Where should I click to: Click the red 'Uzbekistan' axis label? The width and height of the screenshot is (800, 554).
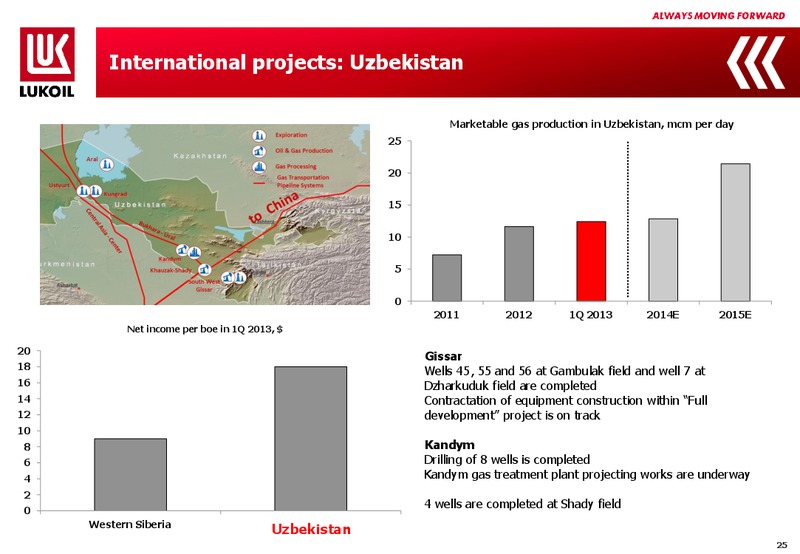(x=311, y=530)
